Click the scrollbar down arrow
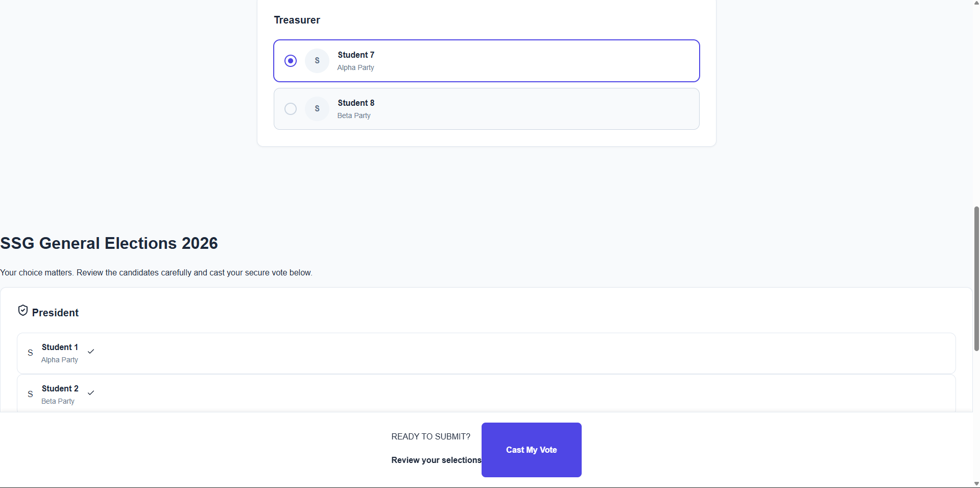Image resolution: width=980 pixels, height=488 pixels. [976, 483]
